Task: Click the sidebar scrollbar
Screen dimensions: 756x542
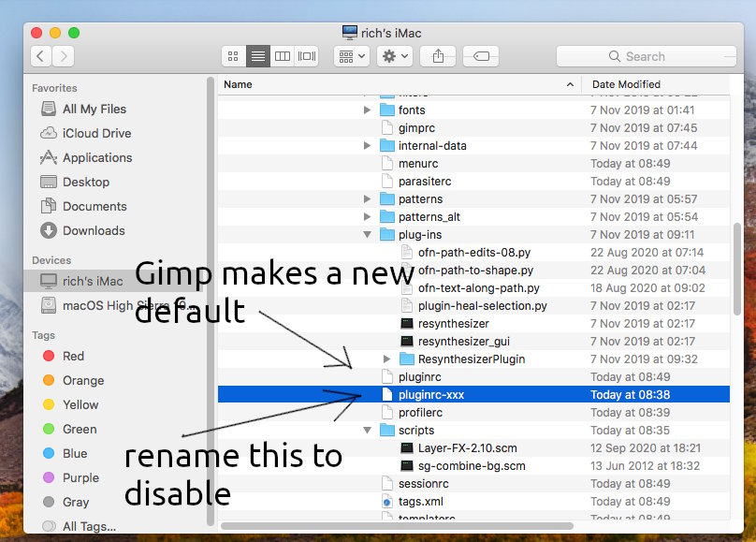Action: click(x=211, y=301)
